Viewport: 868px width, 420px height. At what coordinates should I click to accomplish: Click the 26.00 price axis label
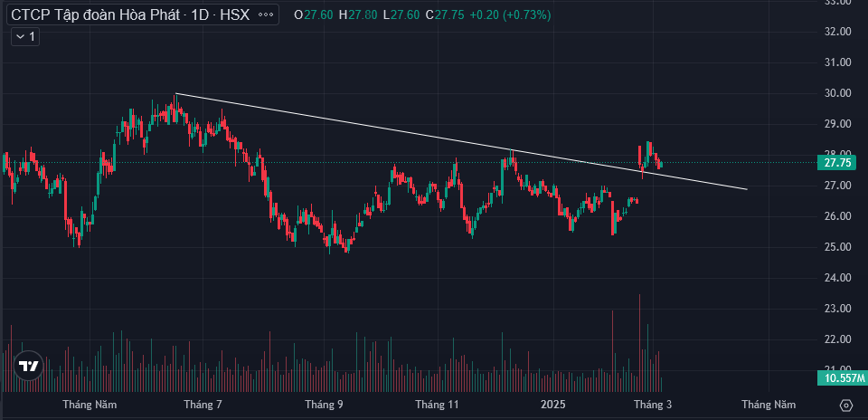[837, 216]
